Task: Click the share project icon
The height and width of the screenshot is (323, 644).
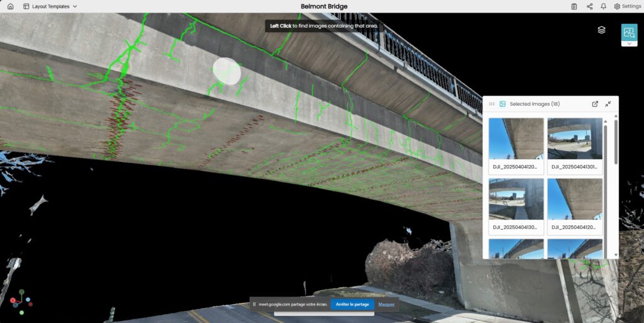Action: (589, 6)
